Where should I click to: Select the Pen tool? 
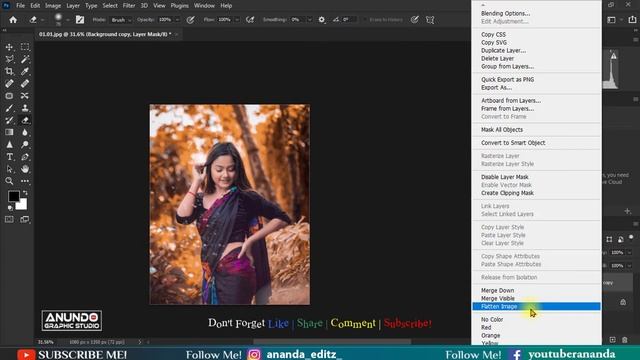(25, 157)
